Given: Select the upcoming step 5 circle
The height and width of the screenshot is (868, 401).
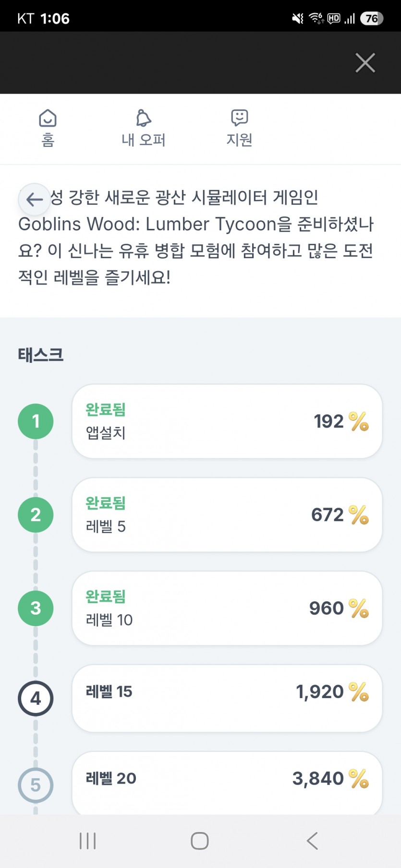Looking at the screenshot, I should point(36,785).
